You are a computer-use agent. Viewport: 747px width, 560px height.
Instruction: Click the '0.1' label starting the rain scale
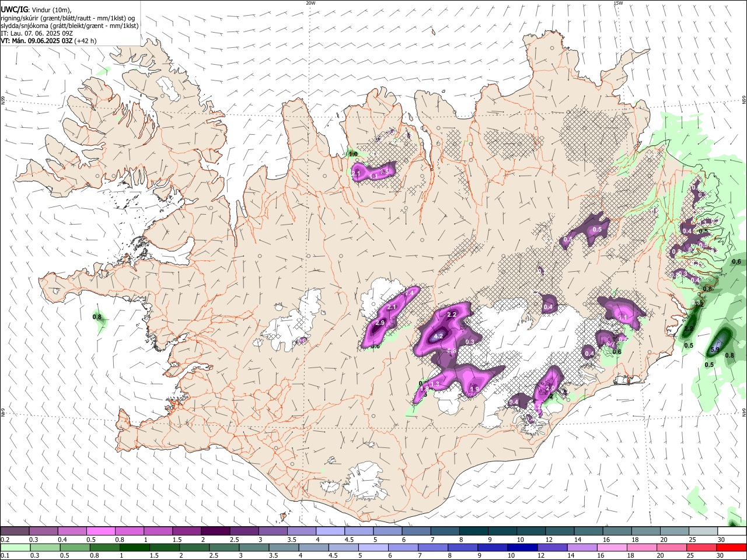pyautogui.click(x=5, y=555)
